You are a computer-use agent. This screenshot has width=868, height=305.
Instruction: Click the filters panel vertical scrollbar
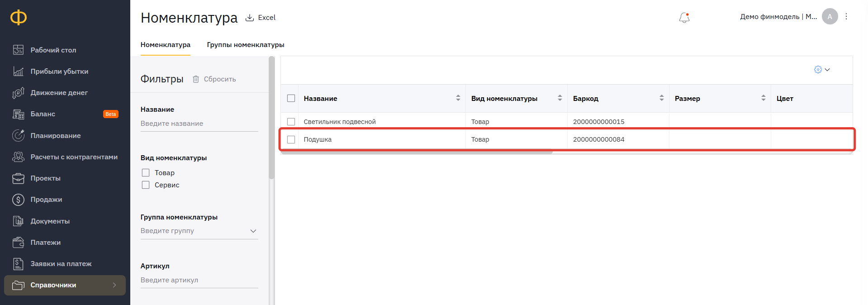click(271, 118)
